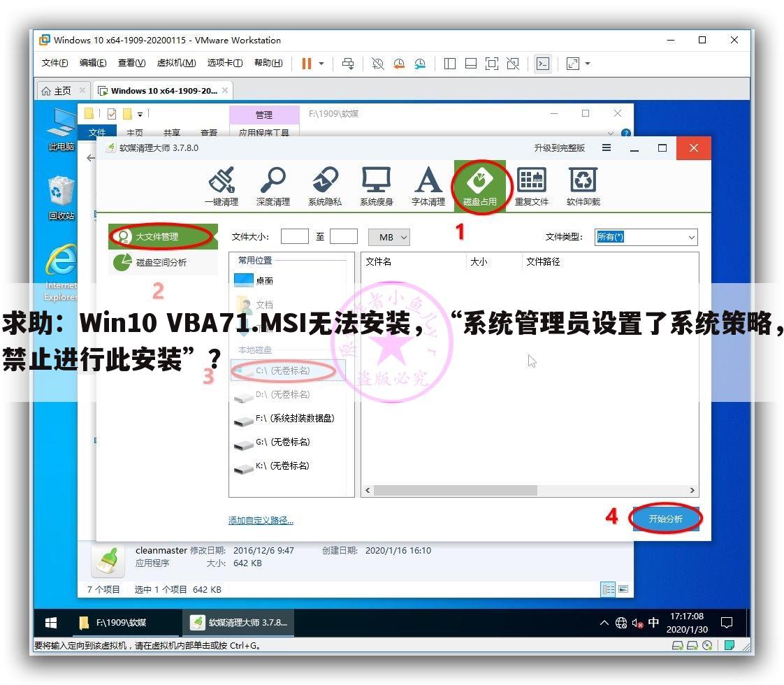Open the cleaner's hamburger menu
This screenshot has height=685, width=784.
tap(607, 148)
